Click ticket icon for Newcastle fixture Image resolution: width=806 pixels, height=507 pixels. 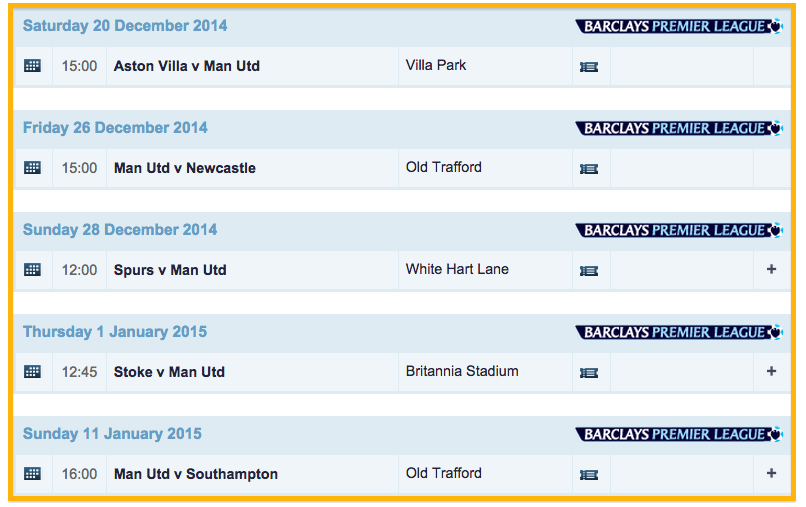(x=589, y=169)
